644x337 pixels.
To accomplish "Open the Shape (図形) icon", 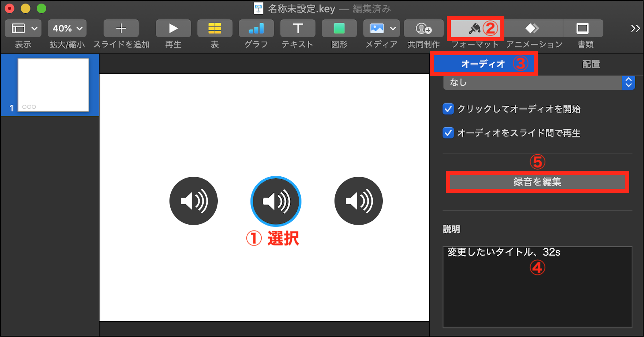I will point(339,29).
